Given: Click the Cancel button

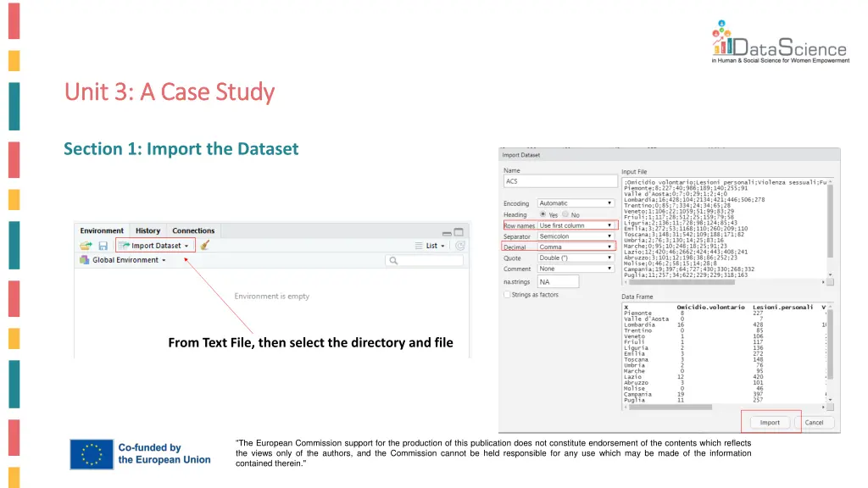Looking at the screenshot, I should [x=815, y=422].
